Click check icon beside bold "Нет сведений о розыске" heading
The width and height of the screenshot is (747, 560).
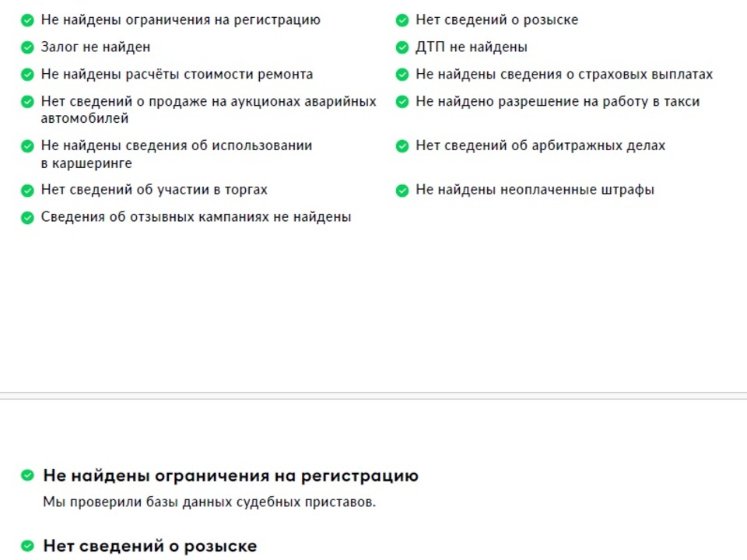point(27,546)
